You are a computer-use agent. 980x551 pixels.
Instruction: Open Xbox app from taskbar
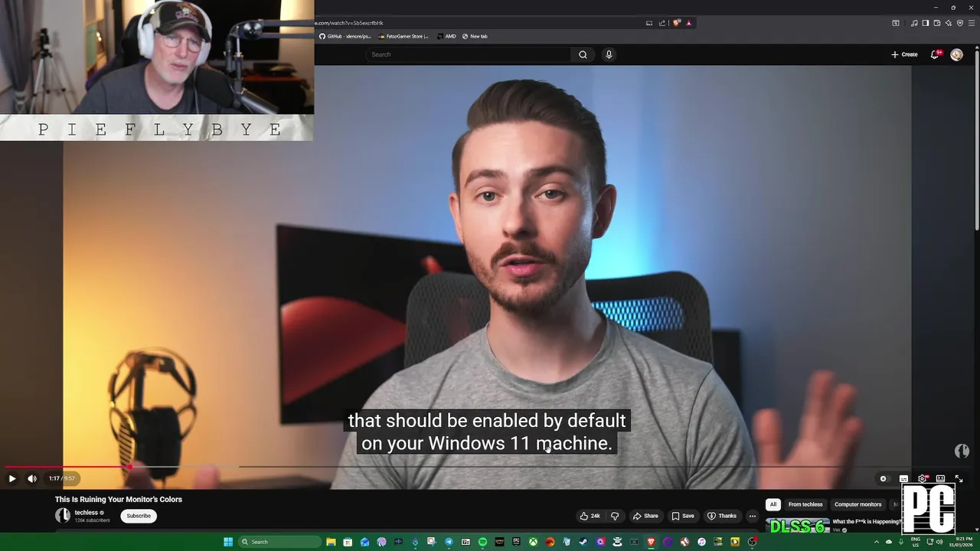pos(533,542)
